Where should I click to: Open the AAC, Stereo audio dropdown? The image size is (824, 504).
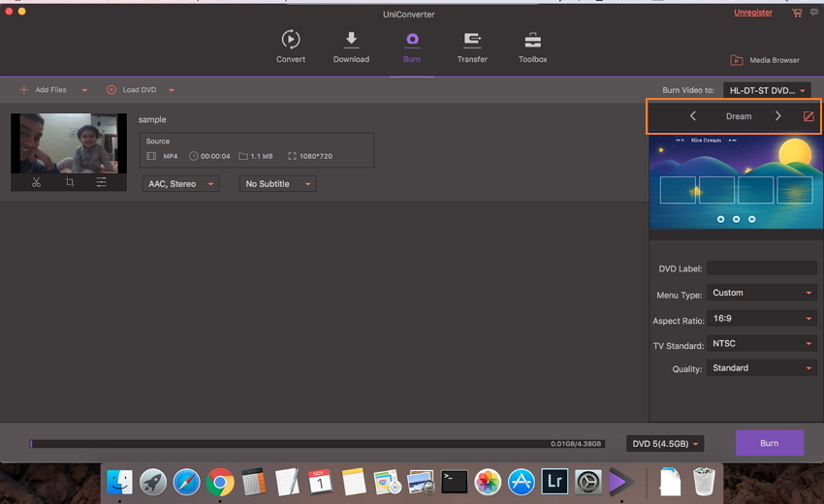(x=180, y=184)
